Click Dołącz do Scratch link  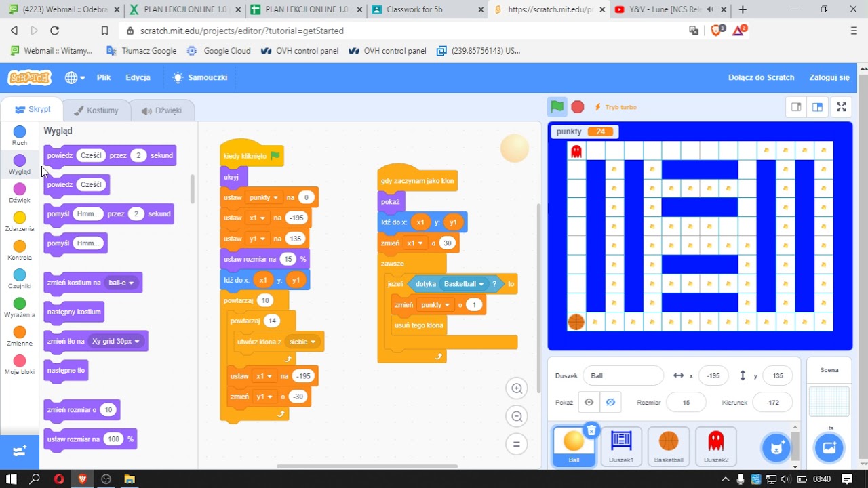coord(761,77)
